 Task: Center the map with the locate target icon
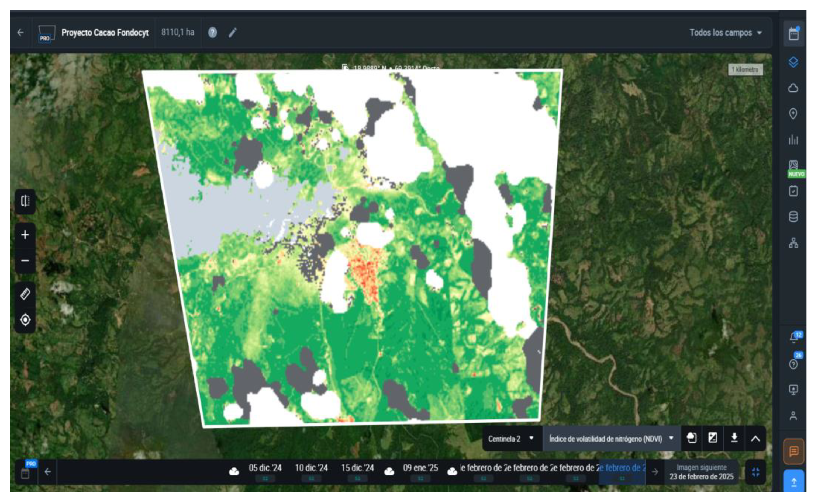(25, 320)
